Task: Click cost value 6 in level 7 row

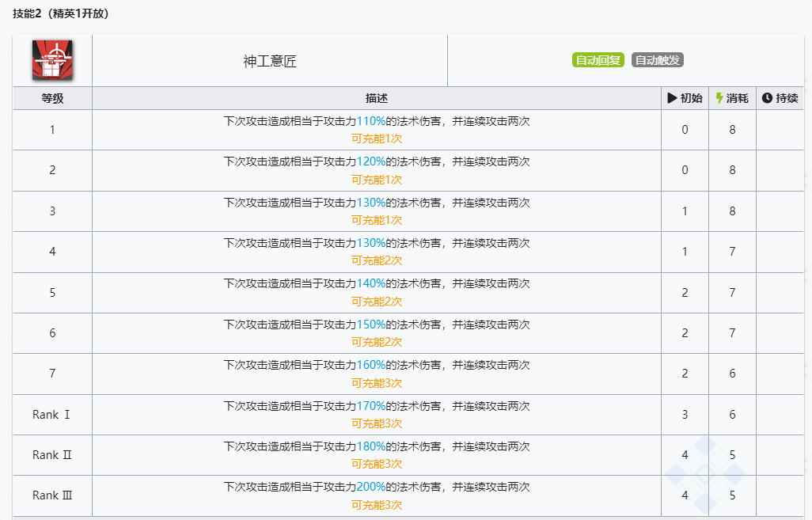Action: pyautogui.click(x=732, y=373)
